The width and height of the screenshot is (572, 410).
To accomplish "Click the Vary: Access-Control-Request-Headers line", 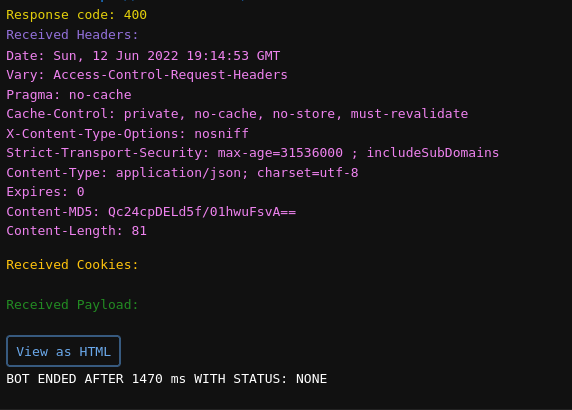I will coord(147,75).
